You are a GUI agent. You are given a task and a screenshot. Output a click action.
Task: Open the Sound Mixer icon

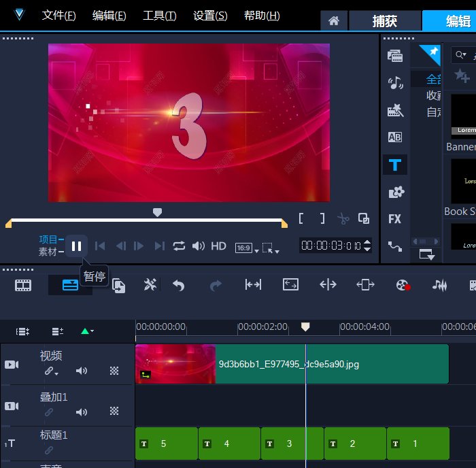tap(439, 285)
